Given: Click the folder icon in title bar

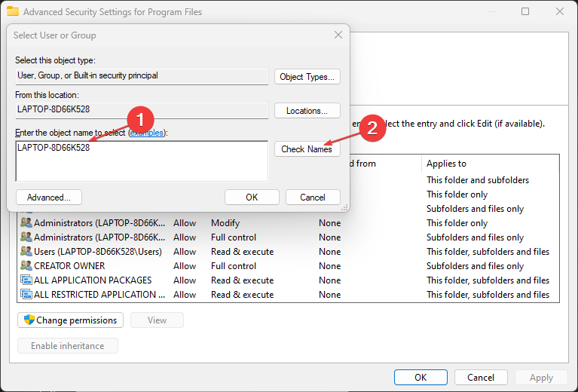Looking at the screenshot, I should (x=12, y=12).
